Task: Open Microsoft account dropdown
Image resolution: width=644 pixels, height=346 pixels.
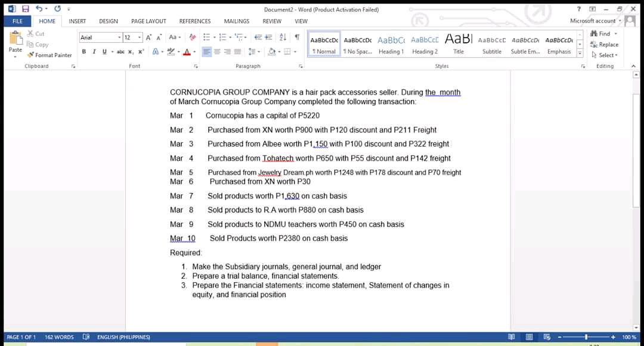Action: pyautogui.click(x=596, y=20)
